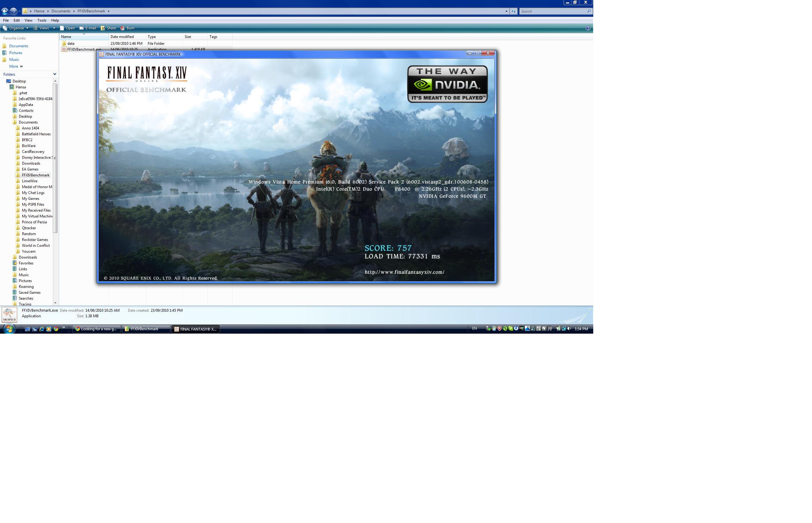
Task: Launch Internet Explorer from quick launch
Action: click(42, 329)
